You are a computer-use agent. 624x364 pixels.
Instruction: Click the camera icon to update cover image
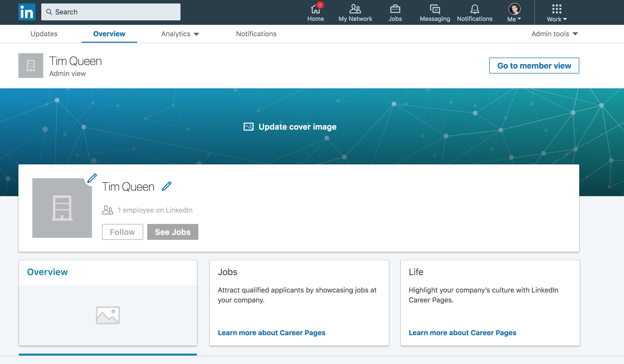[x=249, y=126]
